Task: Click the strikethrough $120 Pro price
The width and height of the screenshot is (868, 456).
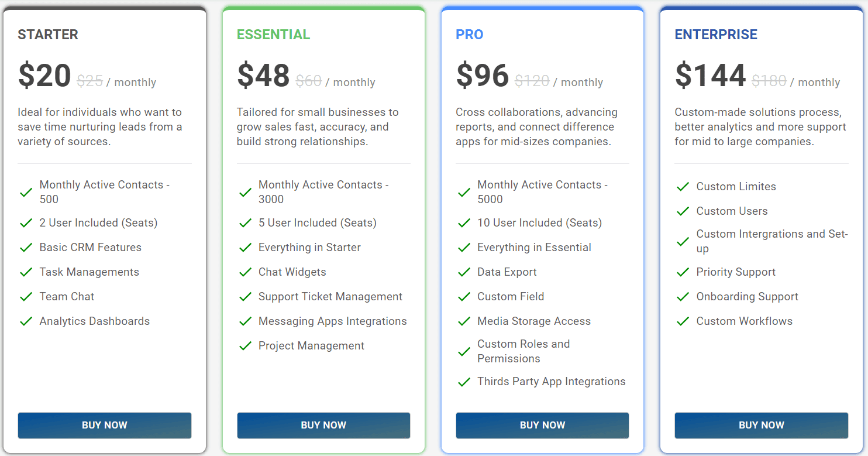Action: click(x=532, y=81)
